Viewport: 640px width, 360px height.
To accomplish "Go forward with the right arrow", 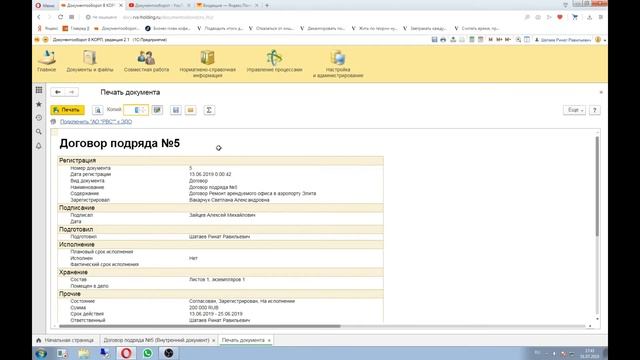I will point(71,92).
